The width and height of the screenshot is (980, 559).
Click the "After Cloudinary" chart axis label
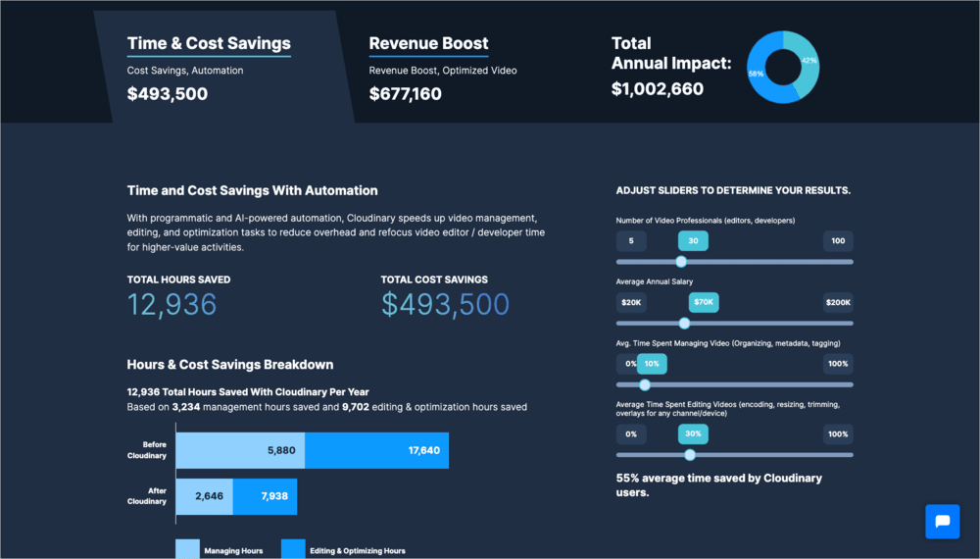click(x=147, y=496)
